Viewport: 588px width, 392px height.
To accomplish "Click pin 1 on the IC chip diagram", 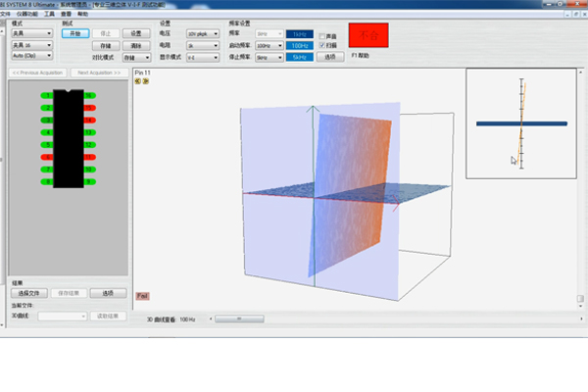I will (x=46, y=95).
